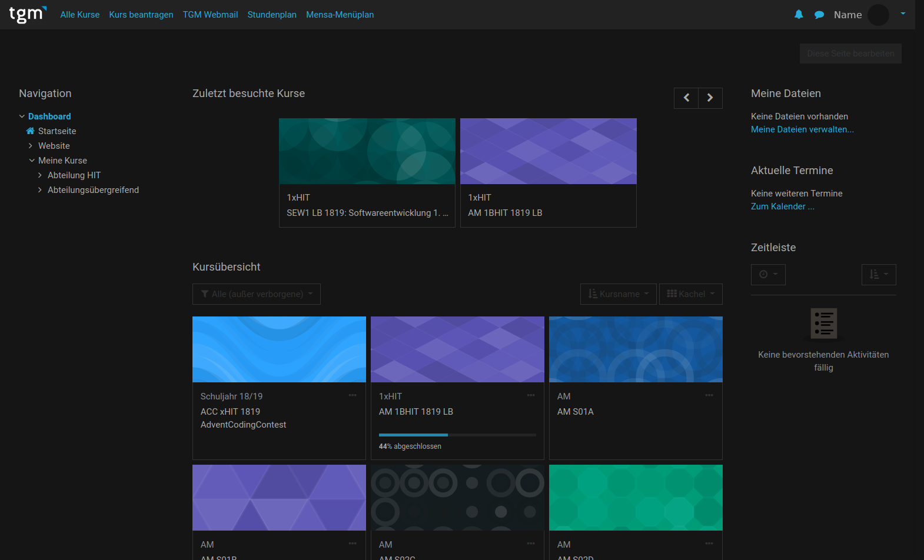Show previous recently visited courses
Screen dimensions: 924x560
(686, 98)
